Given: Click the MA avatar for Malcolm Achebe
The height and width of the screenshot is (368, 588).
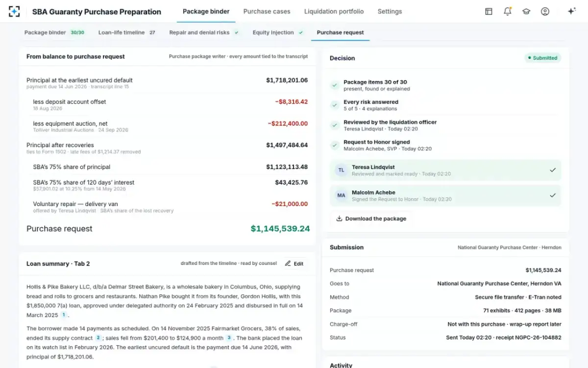Looking at the screenshot, I should pyautogui.click(x=341, y=195).
